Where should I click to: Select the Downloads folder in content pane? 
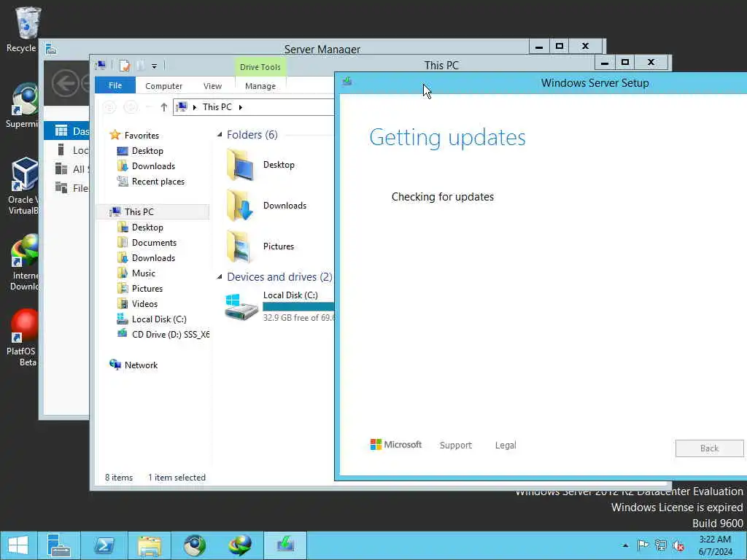click(x=267, y=206)
